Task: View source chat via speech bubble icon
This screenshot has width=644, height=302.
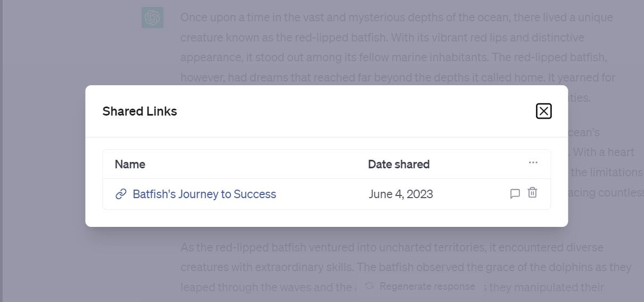Action: (x=515, y=194)
